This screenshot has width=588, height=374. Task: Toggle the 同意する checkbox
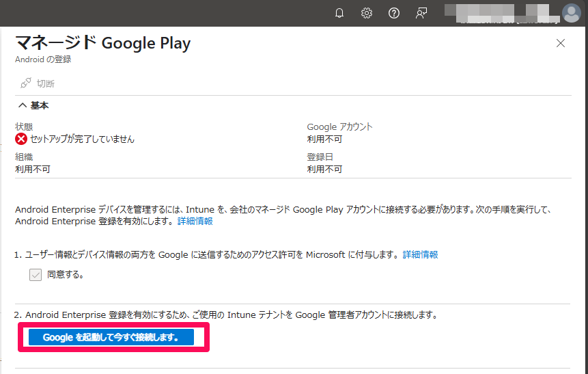(36, 275)
